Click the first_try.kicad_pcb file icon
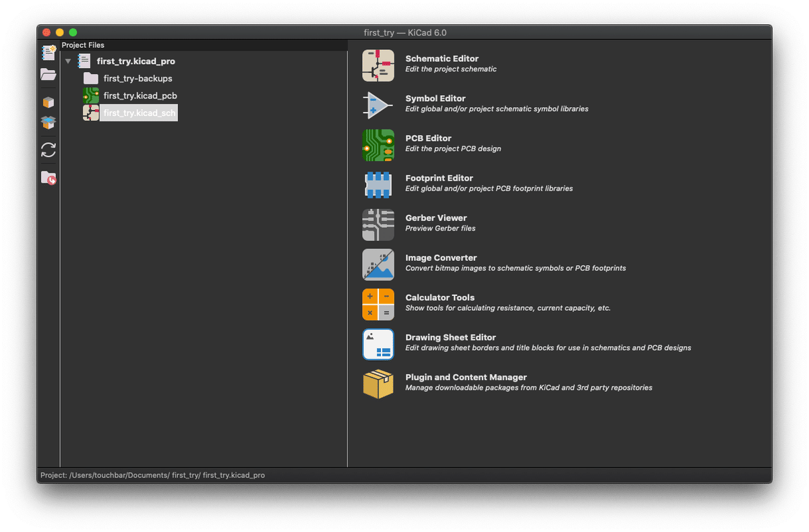809x532 pixels. [x=91, y=96]
